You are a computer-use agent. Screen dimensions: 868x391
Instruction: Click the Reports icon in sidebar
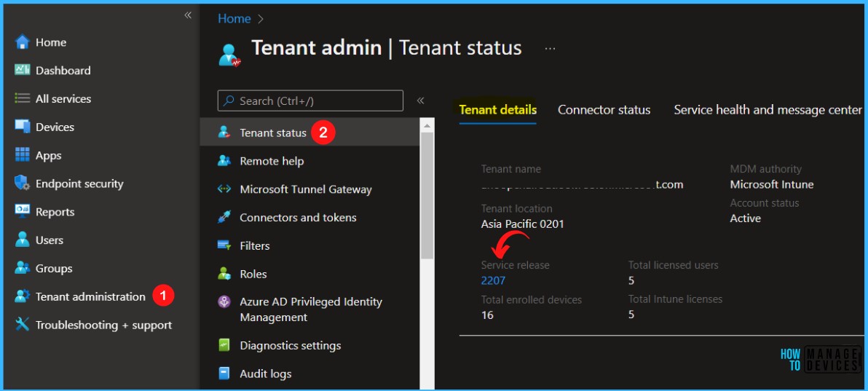22,212
